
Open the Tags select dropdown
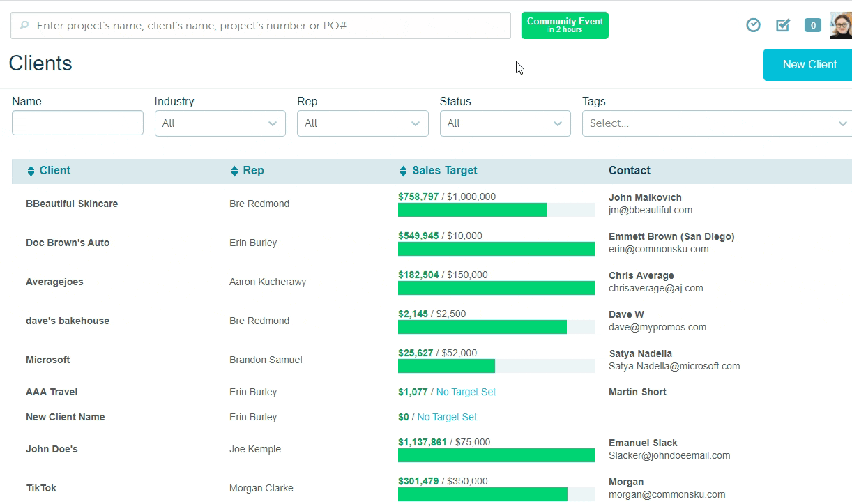point(717,123)
